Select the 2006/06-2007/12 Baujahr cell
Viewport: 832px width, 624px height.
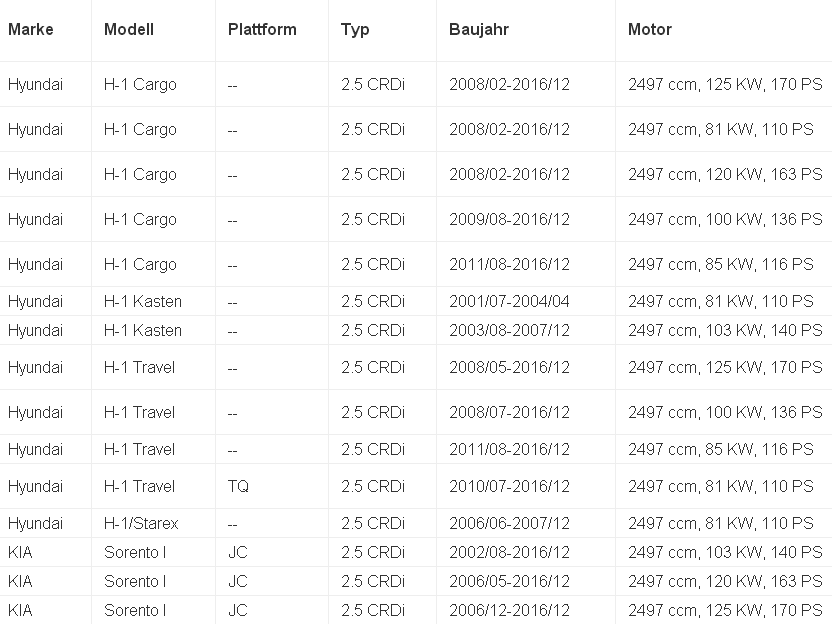509,524
